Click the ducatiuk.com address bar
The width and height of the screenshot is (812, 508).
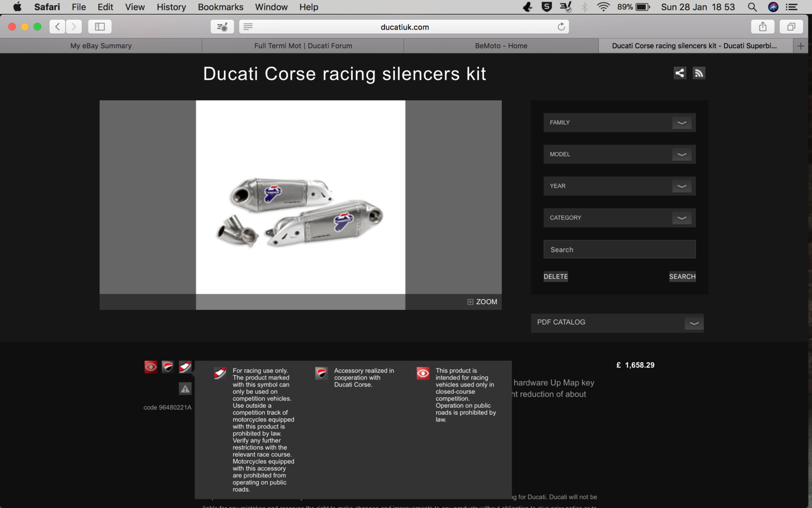point(404,26)
